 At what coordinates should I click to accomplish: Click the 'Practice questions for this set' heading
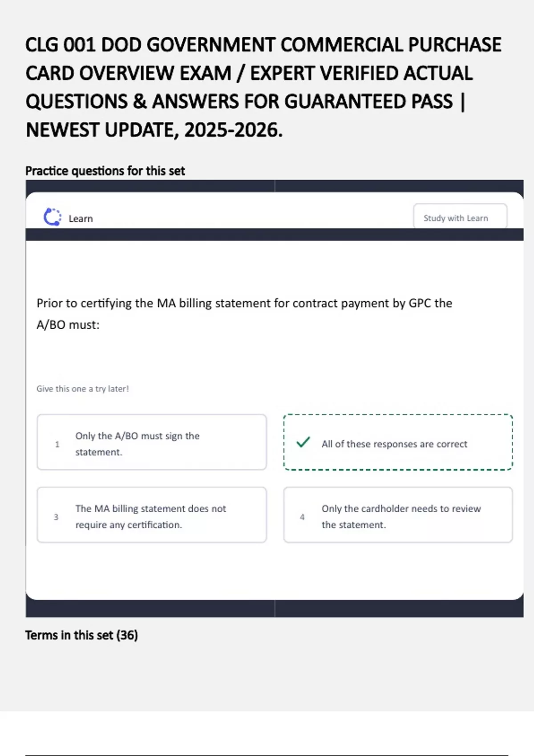[x=105, y=171]
